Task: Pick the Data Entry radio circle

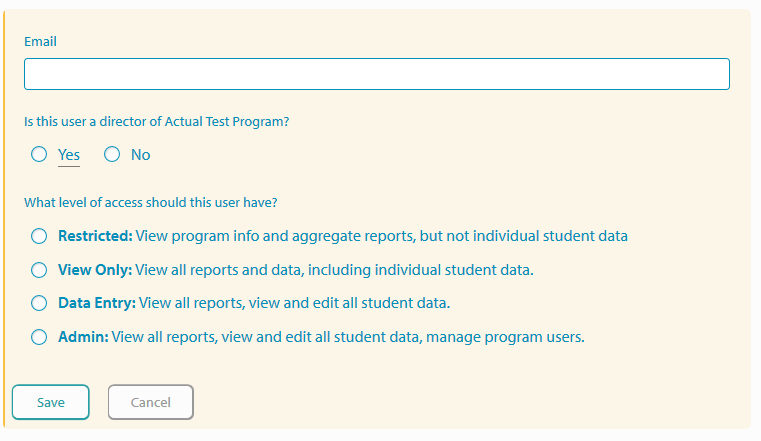Action: [39, 303]
